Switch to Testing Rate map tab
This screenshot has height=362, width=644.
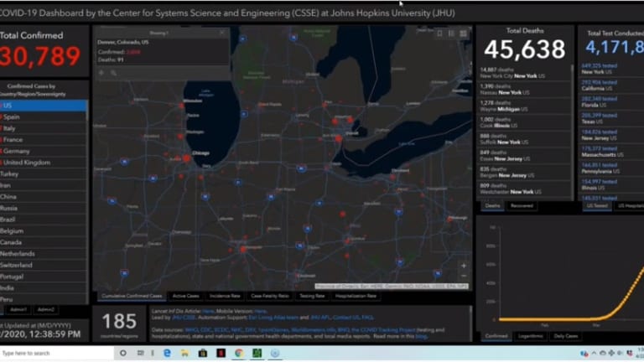coord(312,296)
